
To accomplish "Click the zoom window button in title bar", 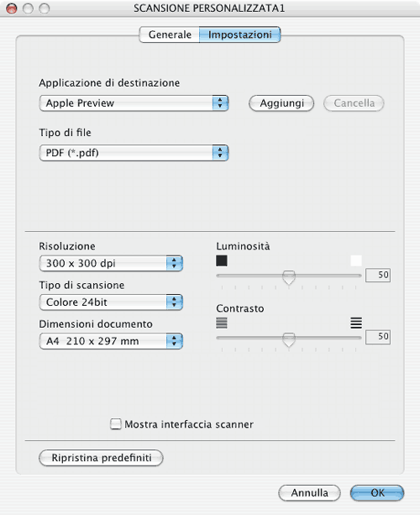I will [45, 8].
